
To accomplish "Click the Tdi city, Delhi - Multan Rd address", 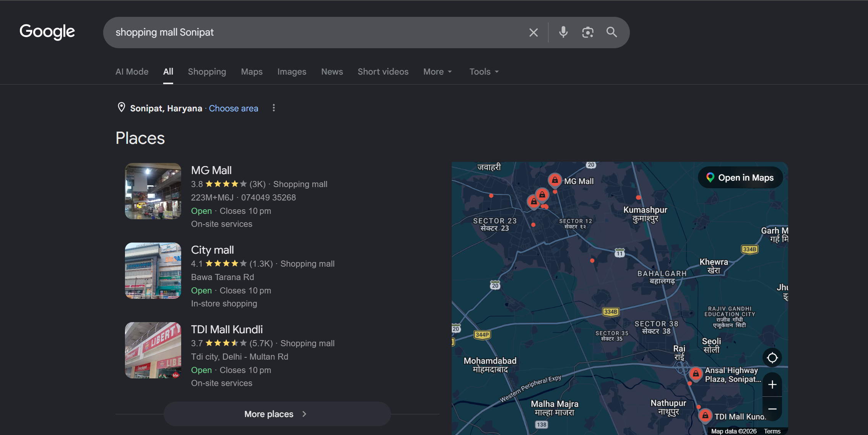I will click(240, 357).
